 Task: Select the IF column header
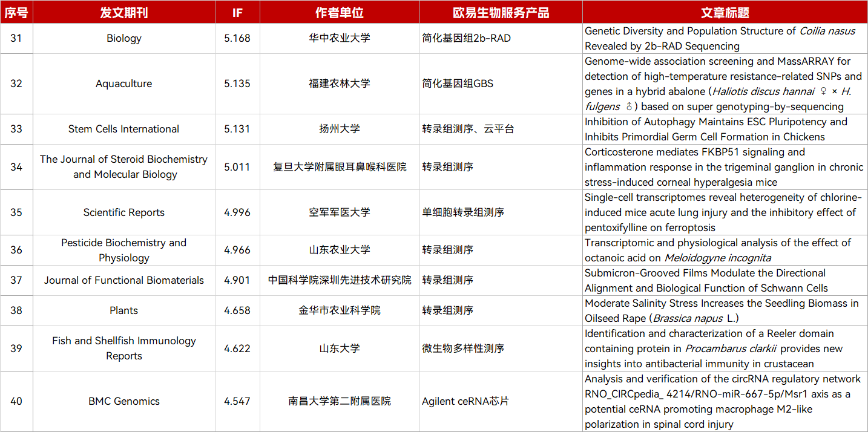237,12
